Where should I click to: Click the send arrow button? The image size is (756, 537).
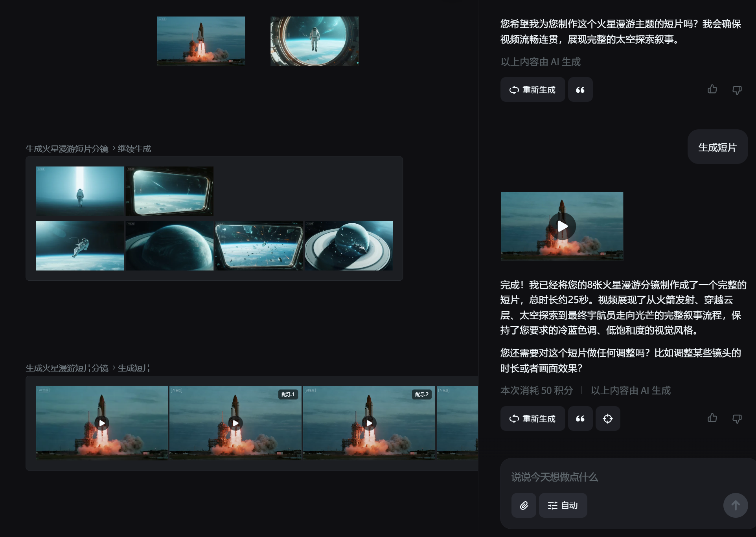tap(735, 506)
